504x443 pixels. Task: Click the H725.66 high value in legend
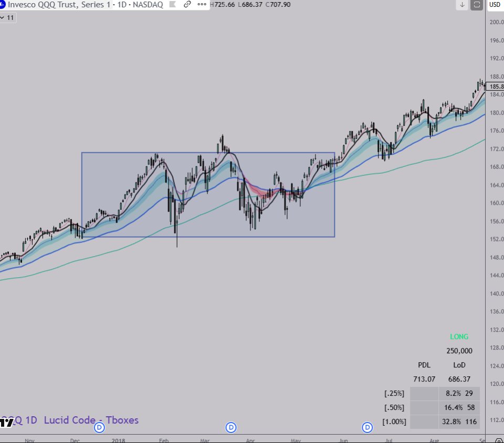(x=222, y=5)
